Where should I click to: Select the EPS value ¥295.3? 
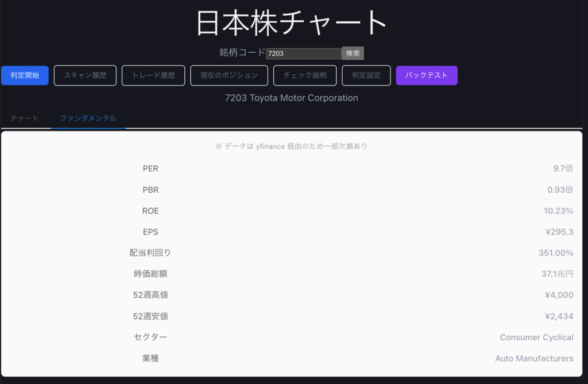pos(559,232)
